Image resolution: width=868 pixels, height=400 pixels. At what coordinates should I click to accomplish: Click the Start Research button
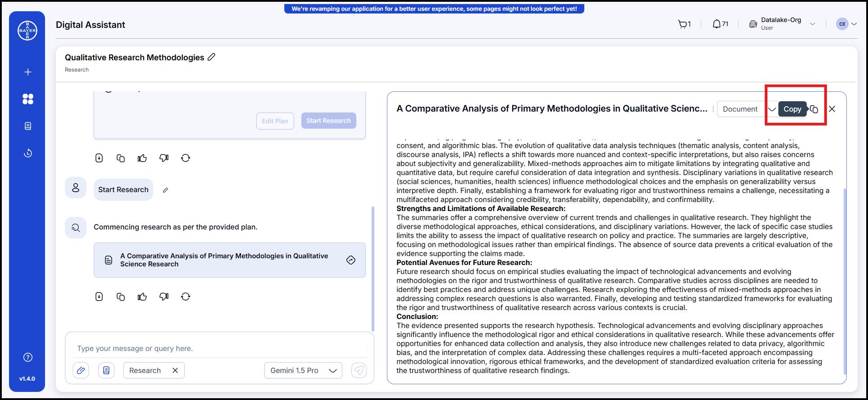(x=329, y=121)
